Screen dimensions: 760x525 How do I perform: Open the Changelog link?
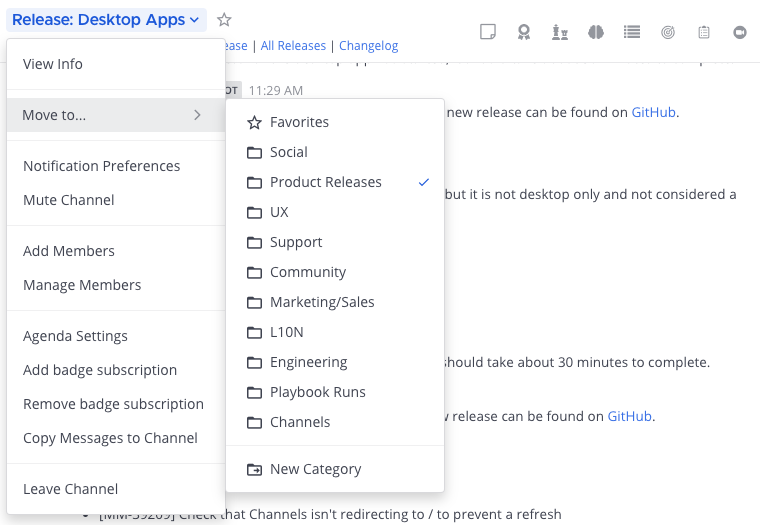pyautogui.click(x=368, y=46)
